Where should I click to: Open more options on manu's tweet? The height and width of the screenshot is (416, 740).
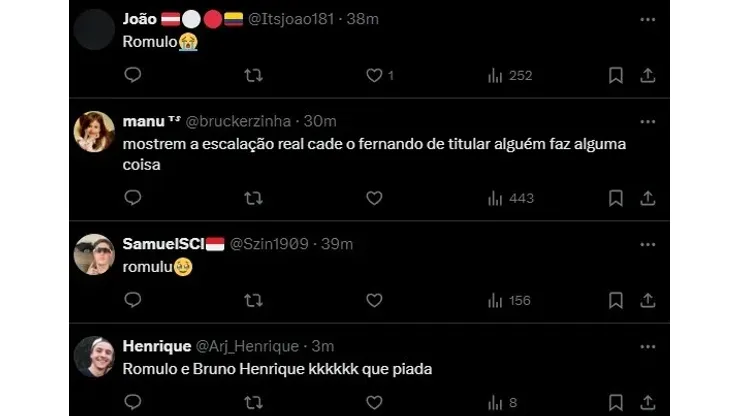[x=647, y=121]
